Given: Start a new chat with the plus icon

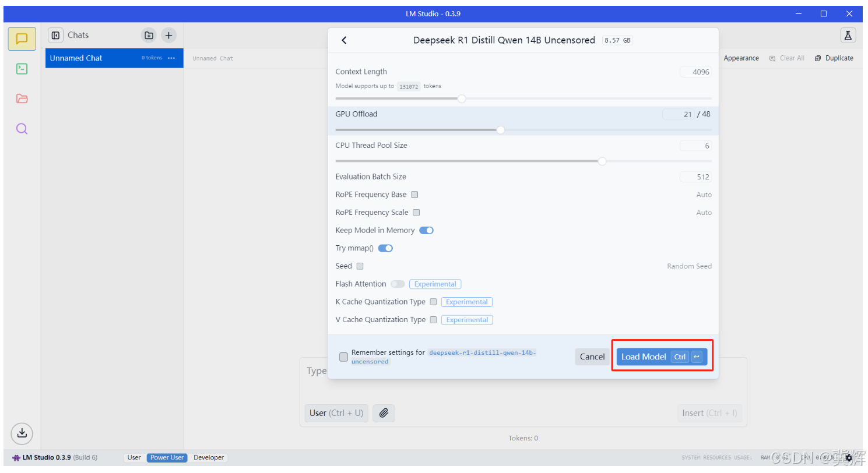Looking at the screenshot, I should click(x=168, y=36).
